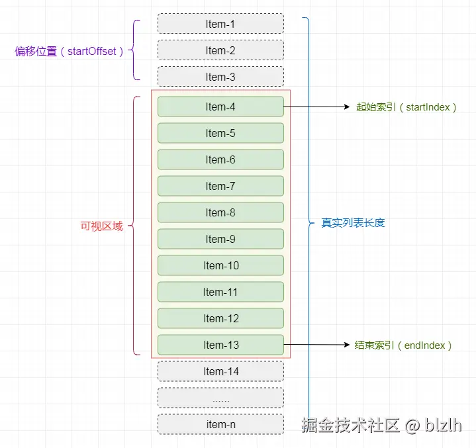
Task: Select the Item-3 dashed box
Action: click(220, 77)
